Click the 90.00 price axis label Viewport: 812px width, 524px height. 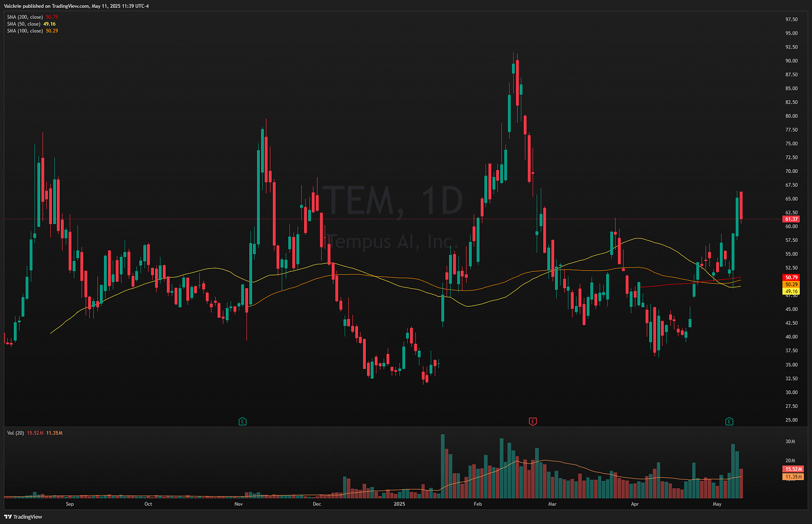click(791, 61)
